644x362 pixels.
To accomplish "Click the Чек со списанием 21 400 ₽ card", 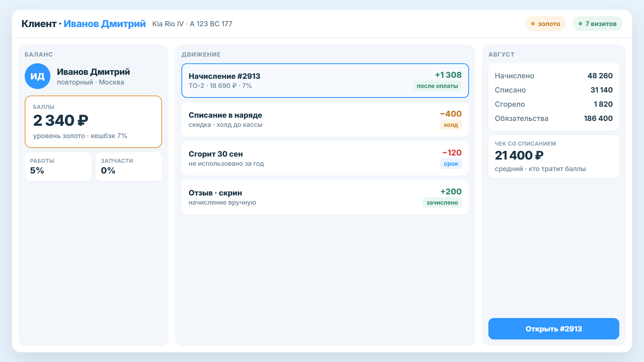I will [x=554, y=157].
